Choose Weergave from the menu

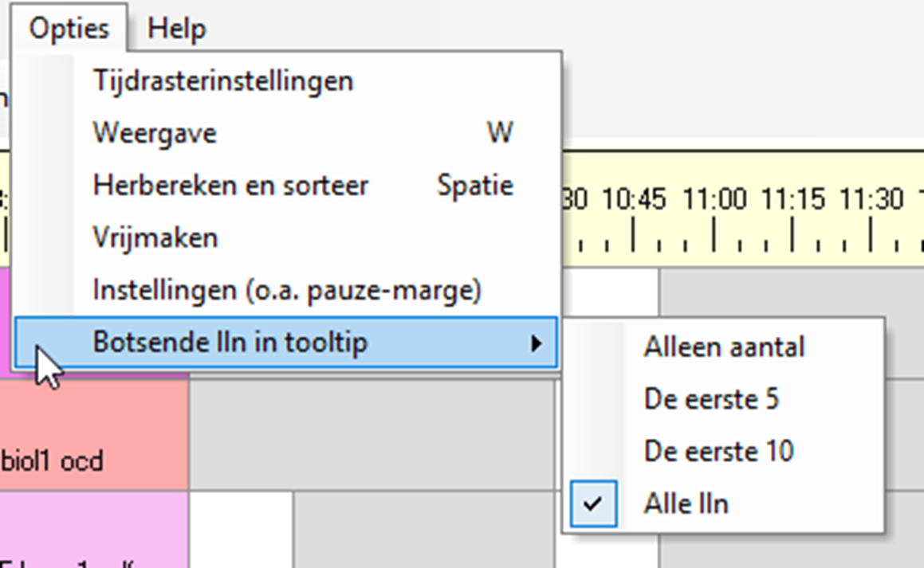[155, 132]
